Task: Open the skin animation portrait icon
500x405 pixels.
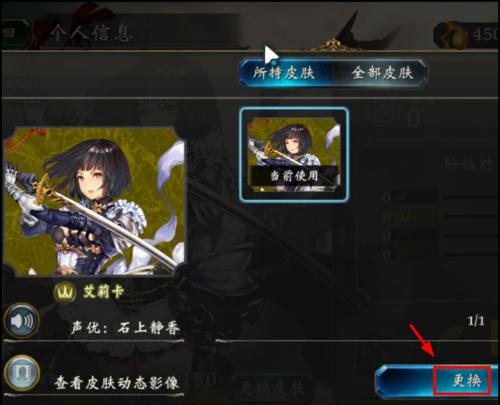Action: 22,373
